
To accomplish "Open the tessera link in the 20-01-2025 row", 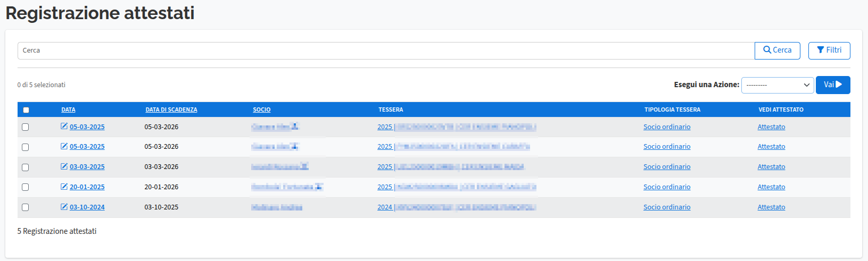I will (x=457, y=187).
